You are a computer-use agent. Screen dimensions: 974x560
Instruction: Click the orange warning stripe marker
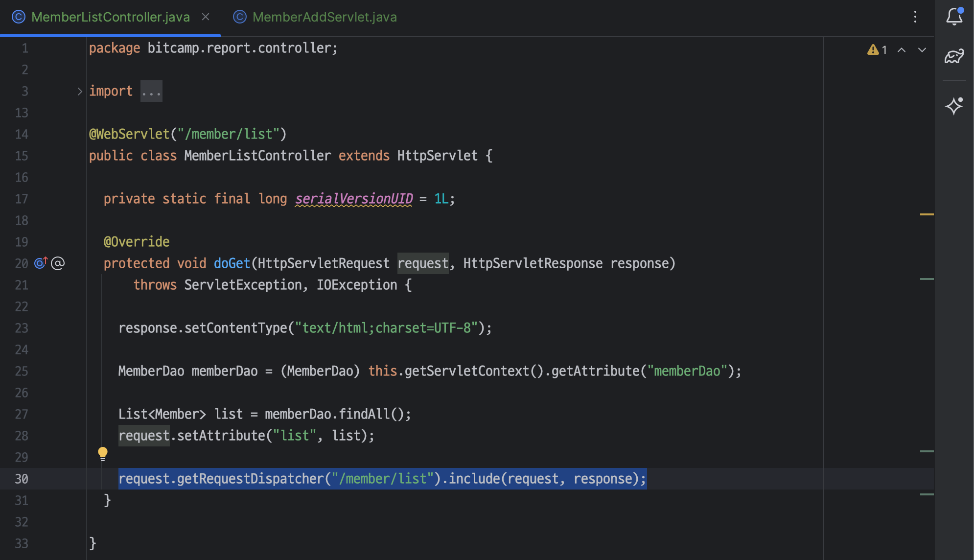point(927,214)
